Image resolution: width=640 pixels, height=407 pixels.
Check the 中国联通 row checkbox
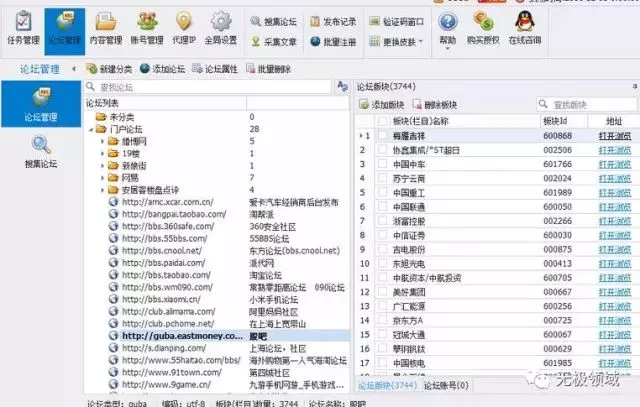(382, 207)
